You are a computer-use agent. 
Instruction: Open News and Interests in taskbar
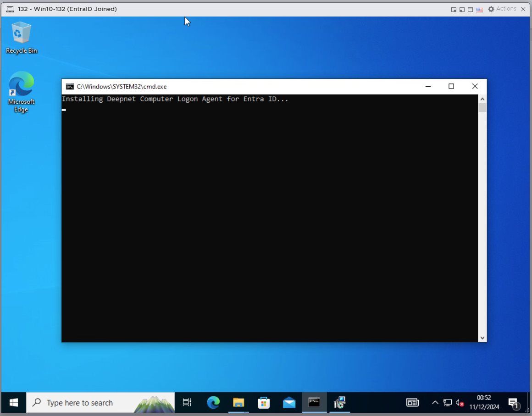point(412,403)
